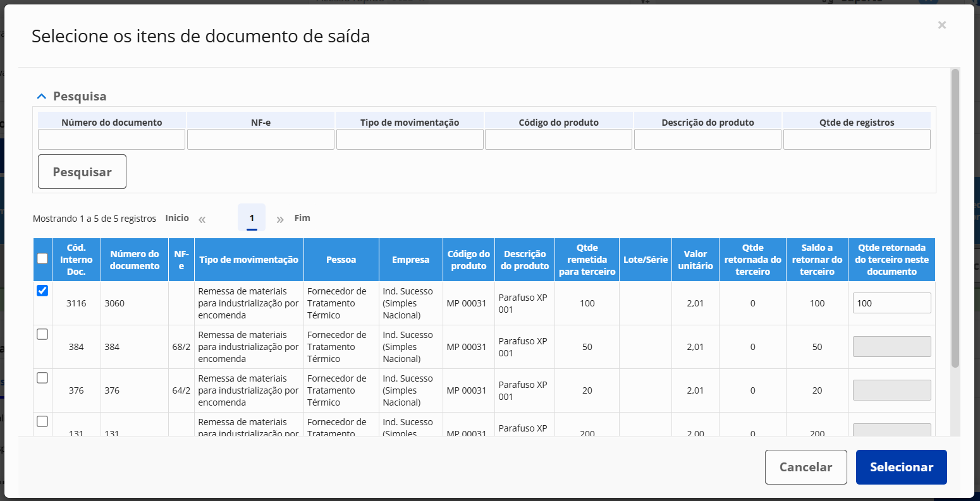Focus the Qtde de registros field
The width and height of the screenshot is (980, 501).
(857, 140)
